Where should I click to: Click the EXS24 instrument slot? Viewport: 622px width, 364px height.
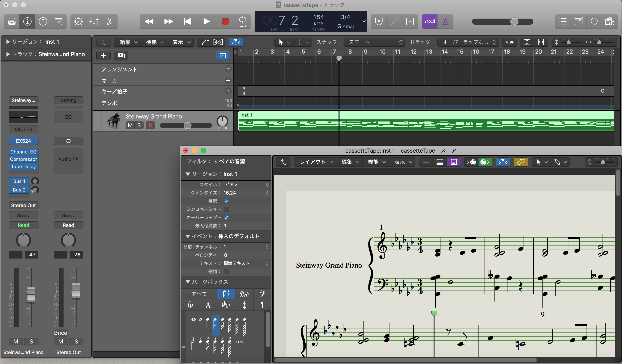[x=23, y=141]
